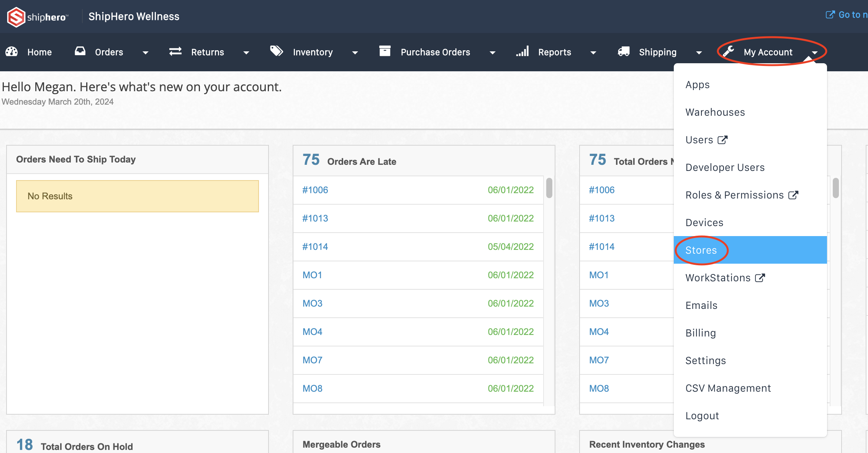Click order link #1006 in late orders

coord(314,189)
